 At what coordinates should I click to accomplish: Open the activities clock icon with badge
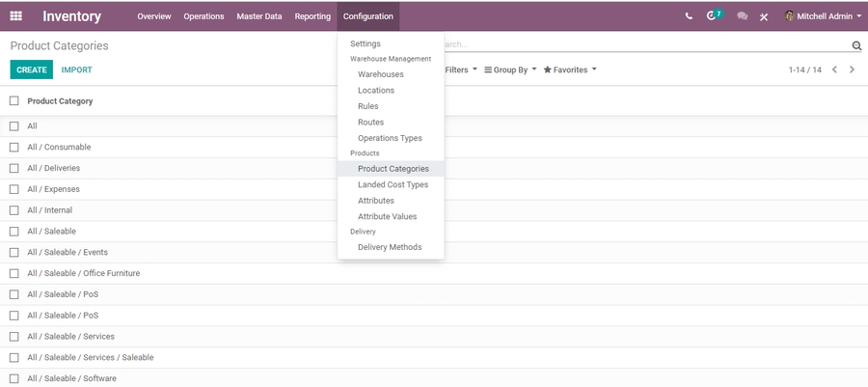click(713, 16)
